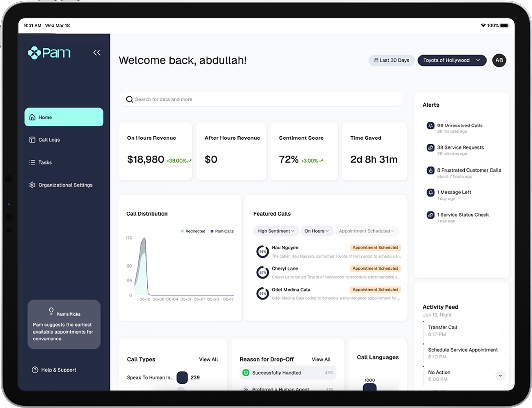Click the magnifying glass search icon
The width and height of the screenshot is (532, 408).
pyautogui.click(x=129, y=99)
